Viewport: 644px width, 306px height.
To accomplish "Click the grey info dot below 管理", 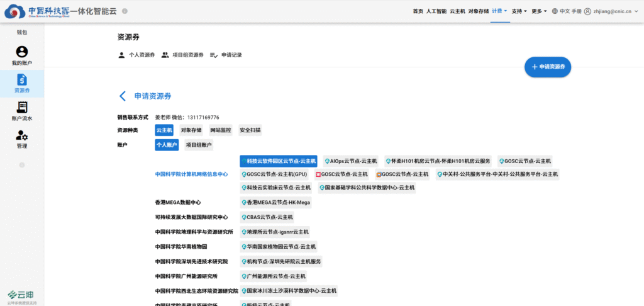I will click(22, 165).
